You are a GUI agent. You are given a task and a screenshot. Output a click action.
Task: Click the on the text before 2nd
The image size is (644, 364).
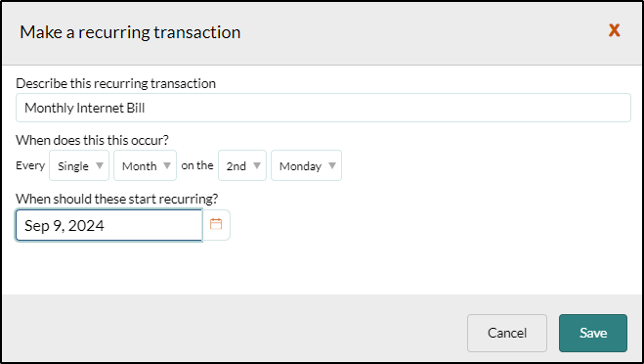click(197, 165)
